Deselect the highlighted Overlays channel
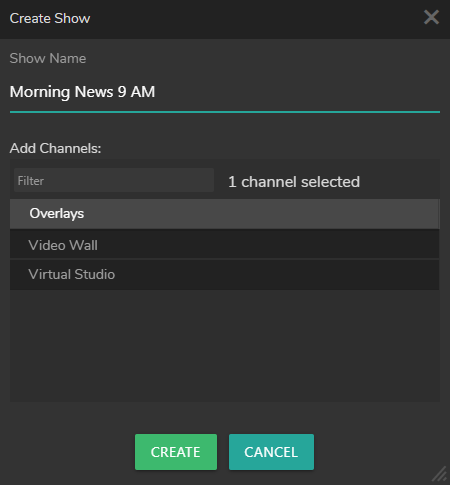The width and height of the screenshot is (450, 485). tap(225, 214)
